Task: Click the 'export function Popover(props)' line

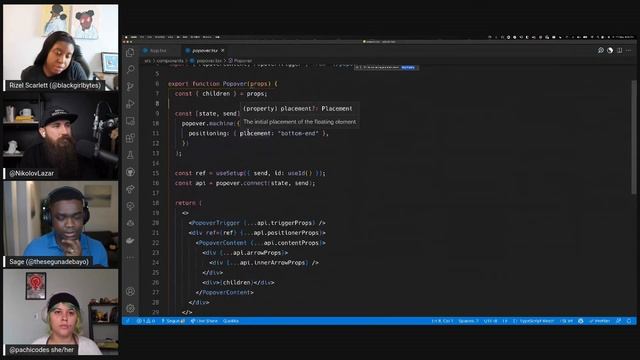Action: [223, 84]
